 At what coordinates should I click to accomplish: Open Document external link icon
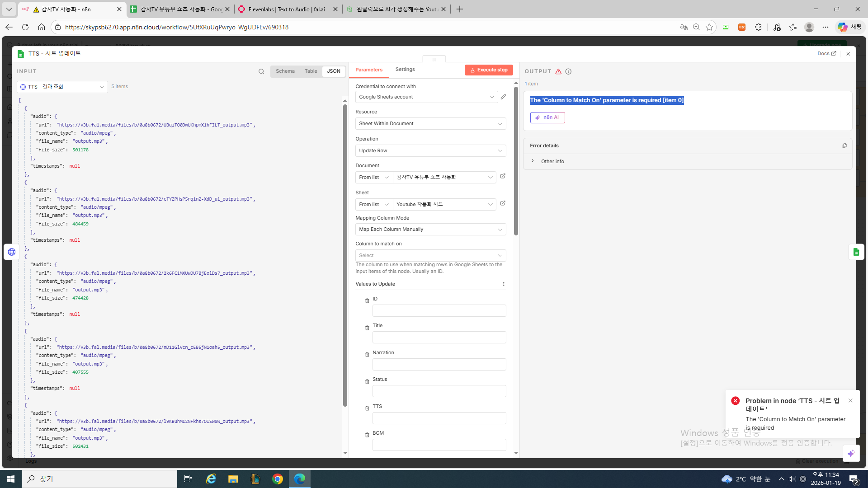click(503, 176)
